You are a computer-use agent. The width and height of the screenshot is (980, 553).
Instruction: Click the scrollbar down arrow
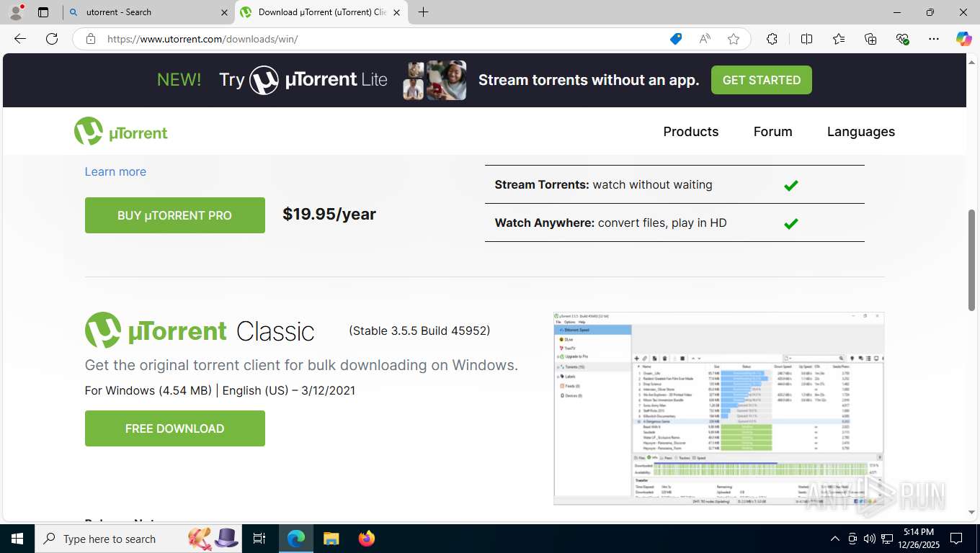point(971,513)
